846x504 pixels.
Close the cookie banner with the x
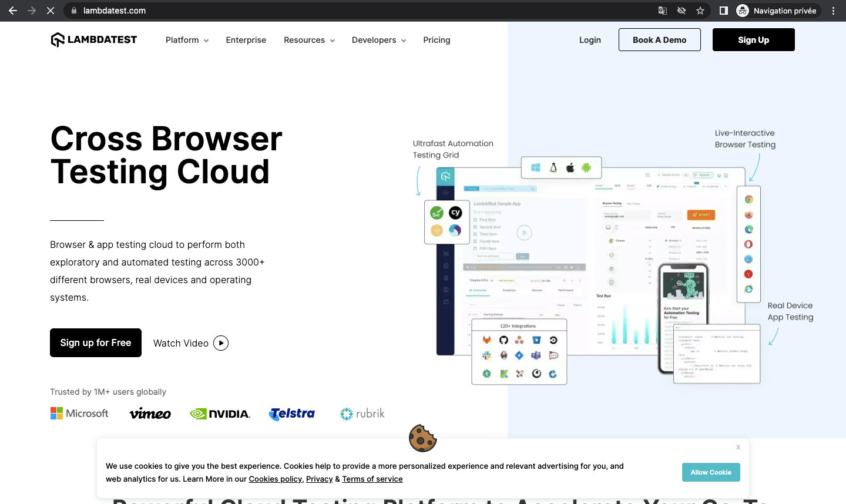point(738,448)
